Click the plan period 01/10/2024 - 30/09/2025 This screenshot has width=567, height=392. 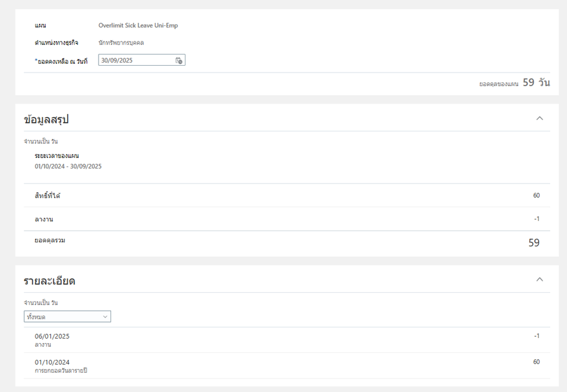click(68, 166)
